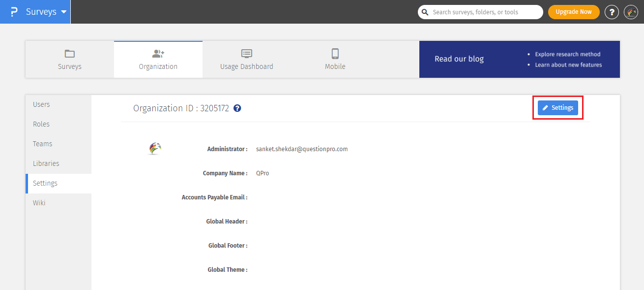The image size is (644, 290).
Task: Open the Read our blog banner
Action: point(520,59)
